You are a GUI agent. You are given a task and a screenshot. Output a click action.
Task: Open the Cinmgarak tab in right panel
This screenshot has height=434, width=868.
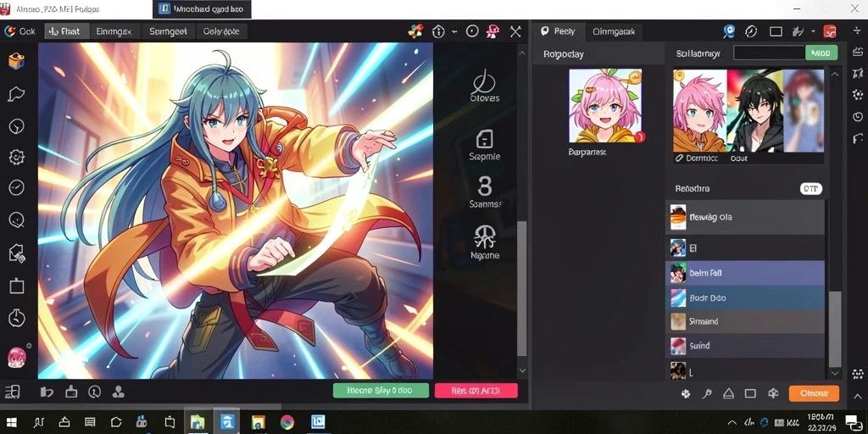[614, 31]
